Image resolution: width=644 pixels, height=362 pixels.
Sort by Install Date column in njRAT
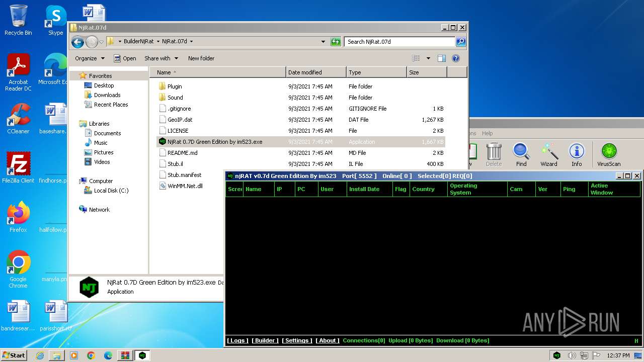[369, 189]
